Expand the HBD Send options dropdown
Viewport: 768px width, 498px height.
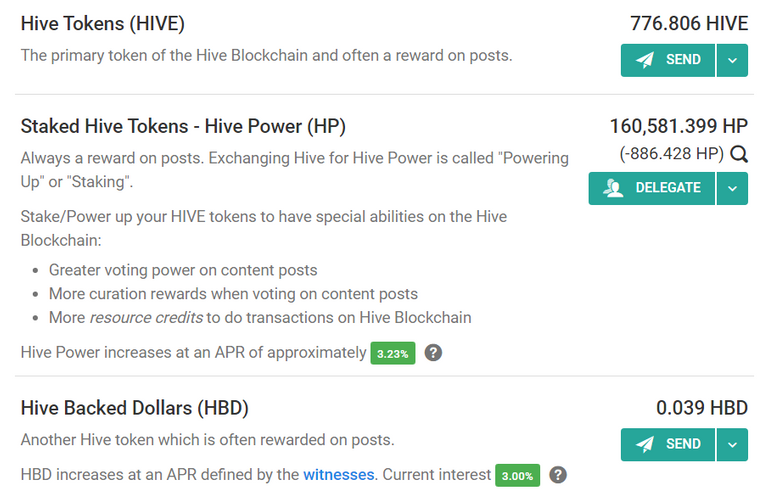732,445
